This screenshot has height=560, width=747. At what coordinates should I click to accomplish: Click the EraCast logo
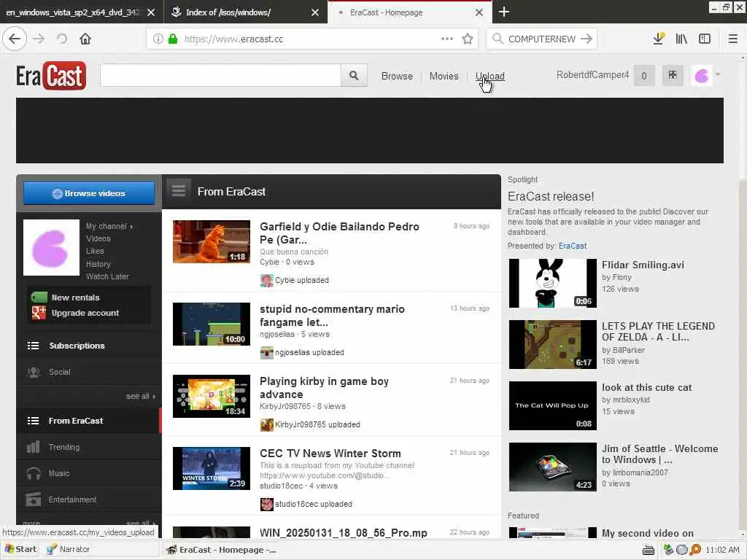51,76
